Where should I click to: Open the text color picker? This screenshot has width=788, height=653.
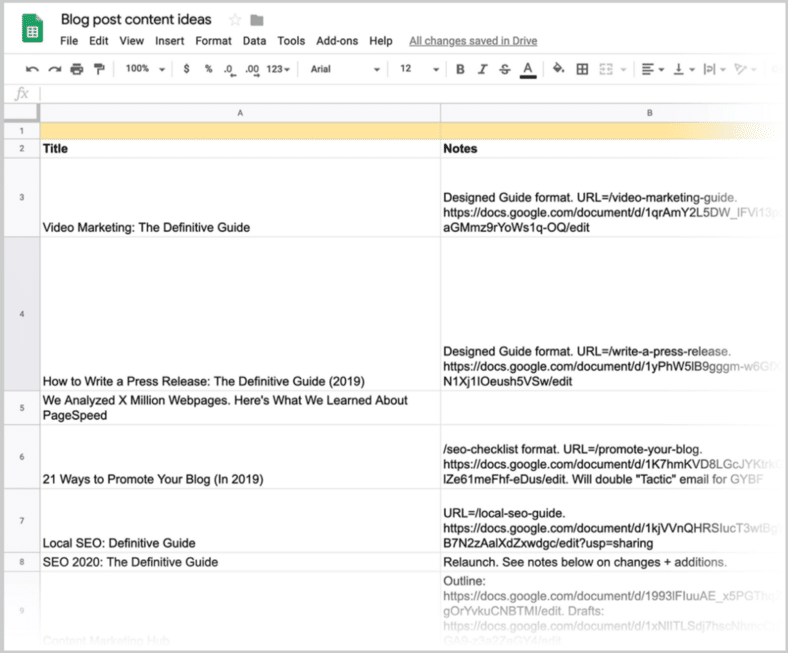(x=528, y=69)
